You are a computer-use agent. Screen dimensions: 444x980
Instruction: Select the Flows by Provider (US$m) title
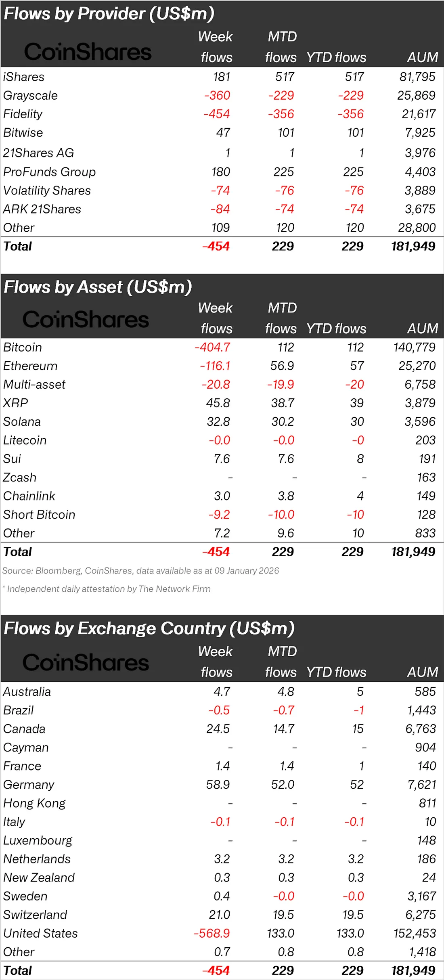coord(109,14)
